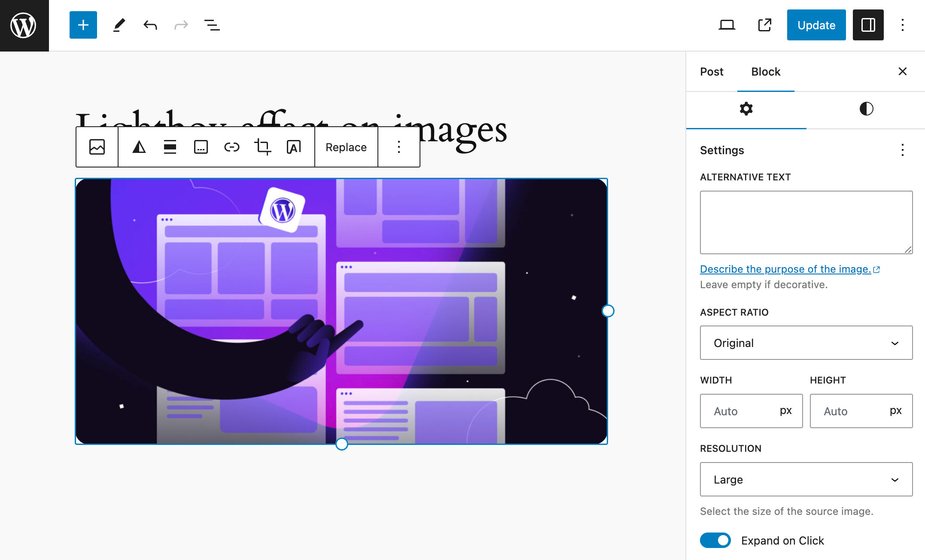Open the image block options menu

click(x=399, y=147)
